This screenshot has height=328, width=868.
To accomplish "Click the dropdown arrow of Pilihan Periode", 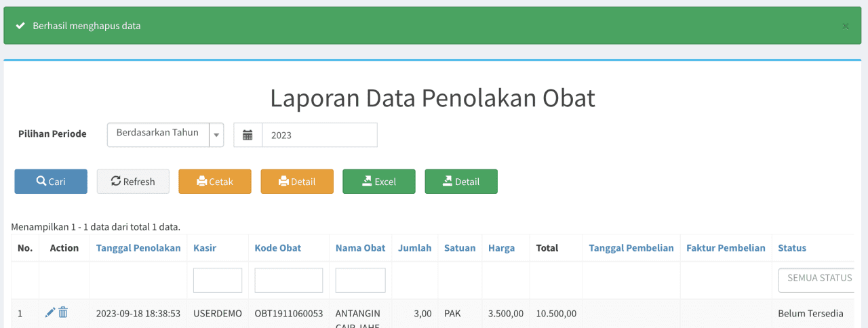I will tap(216, 135).
